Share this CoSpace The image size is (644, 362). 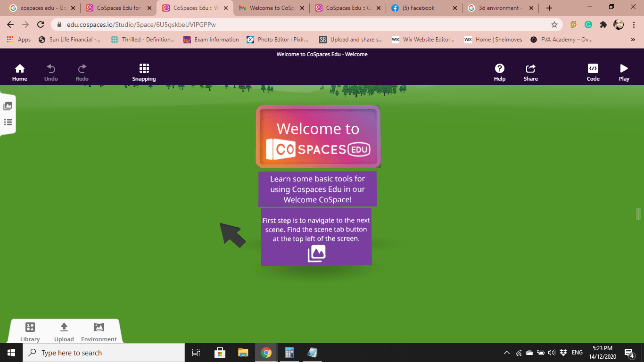[x=530, y=73]
